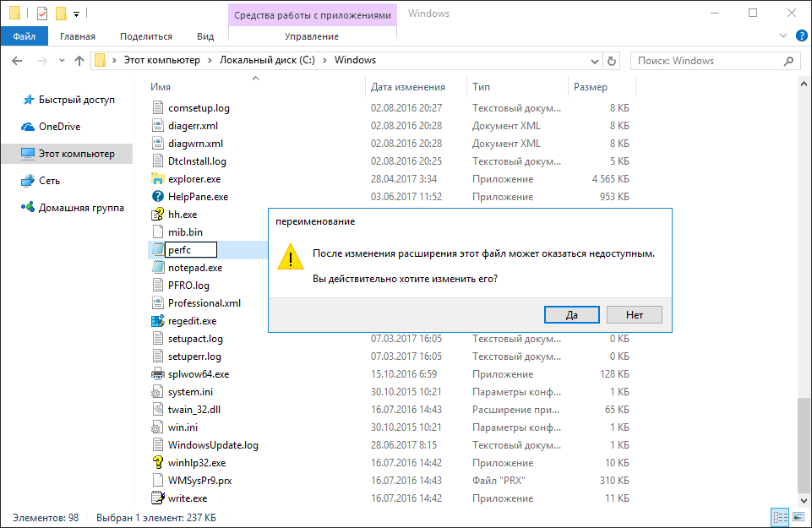Open the Главная ribbon tab
The width and height of the screenshot is (812, 528).
click(78, 36)
